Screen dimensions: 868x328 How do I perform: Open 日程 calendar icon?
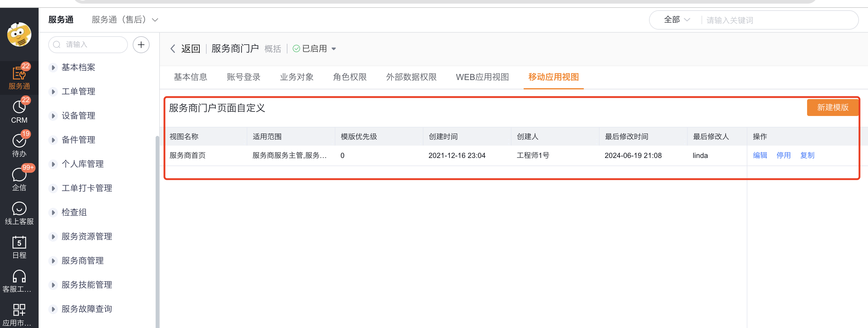[19, 247]
